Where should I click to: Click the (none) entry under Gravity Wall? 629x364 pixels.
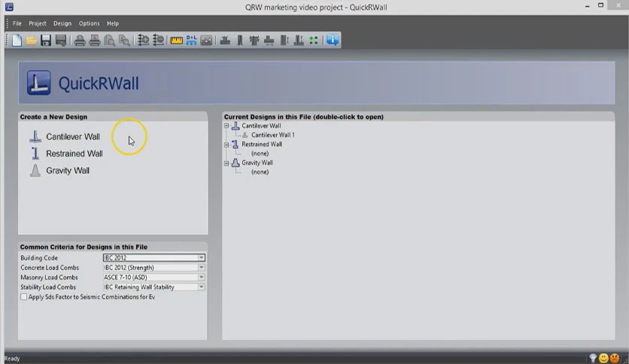pos(260,171)
